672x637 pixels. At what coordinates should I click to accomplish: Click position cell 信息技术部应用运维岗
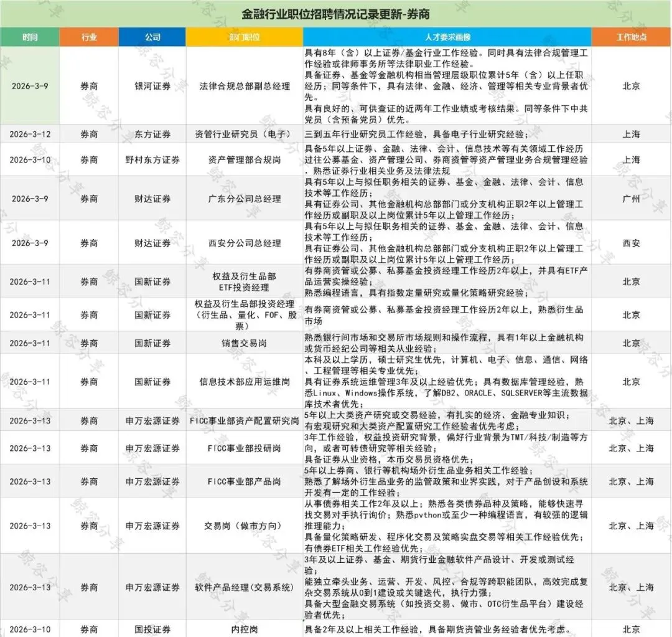tap(245, 382)
